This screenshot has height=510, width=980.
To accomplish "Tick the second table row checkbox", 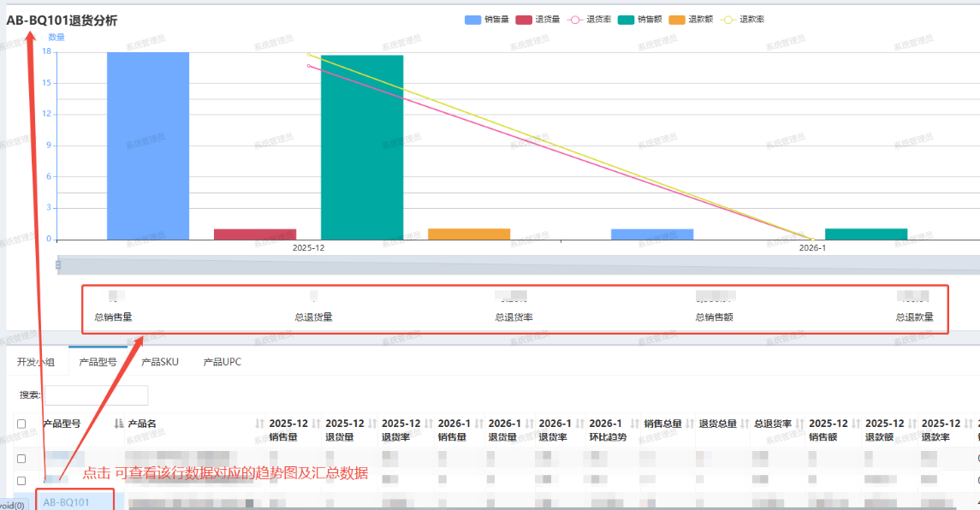I will [x=21, y=480].
